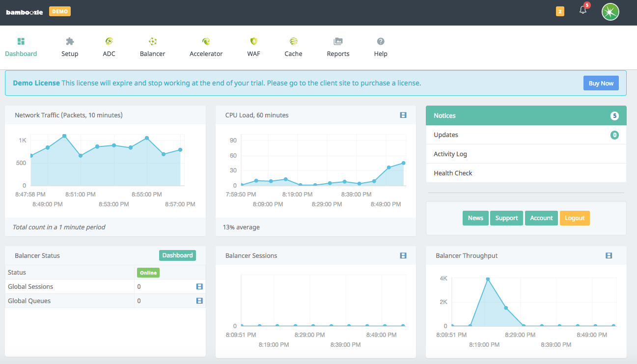
Task: Open the Accelerator navigation icon
Action: (206, 41)
